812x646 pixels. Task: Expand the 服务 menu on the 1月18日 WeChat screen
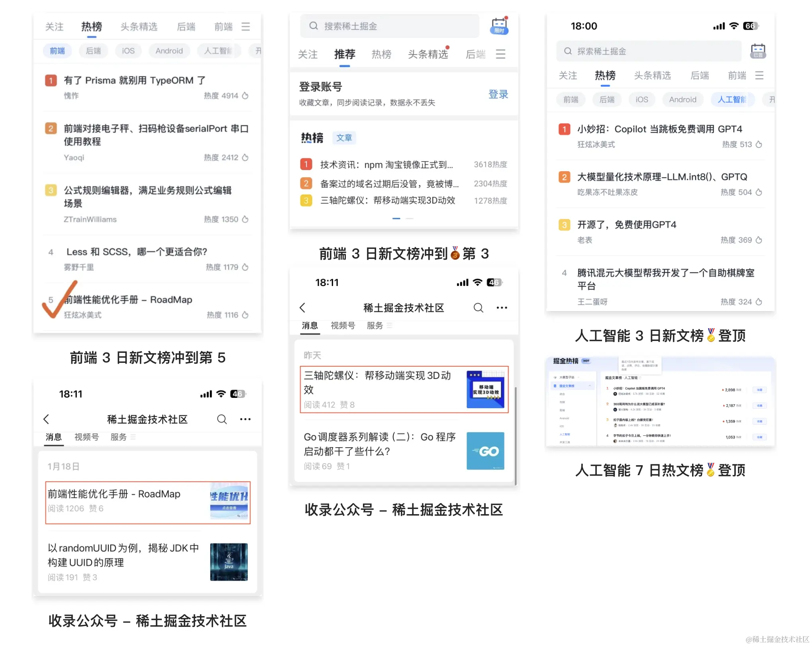point(123,437)
